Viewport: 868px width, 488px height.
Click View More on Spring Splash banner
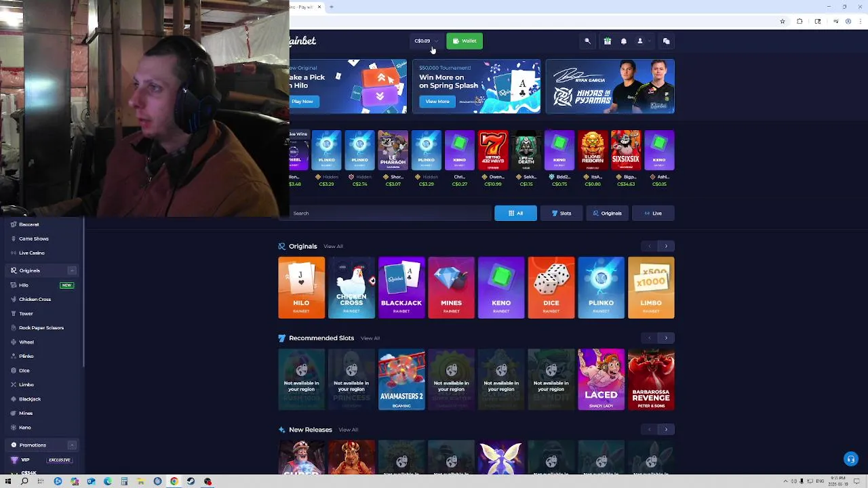[437, 102]
